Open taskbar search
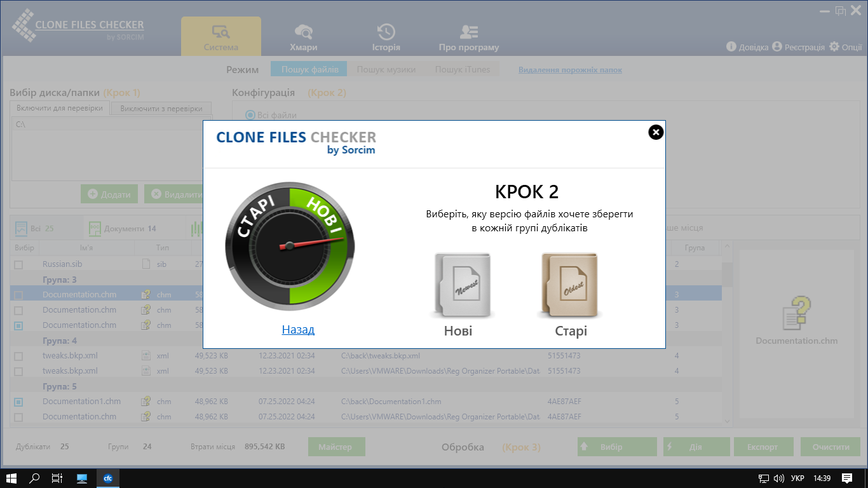 click(35, 478)
